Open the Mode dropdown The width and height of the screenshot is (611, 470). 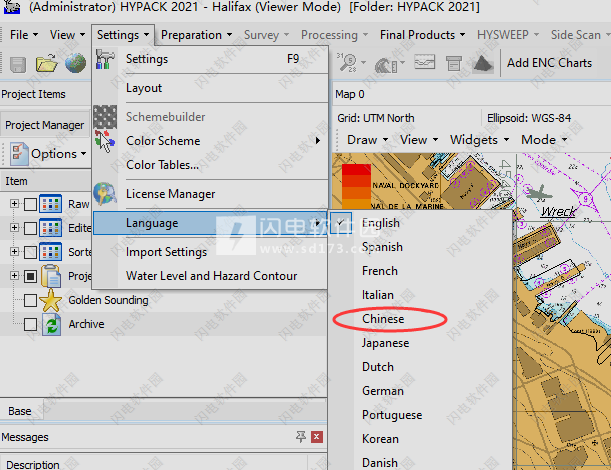click(544, 140)
